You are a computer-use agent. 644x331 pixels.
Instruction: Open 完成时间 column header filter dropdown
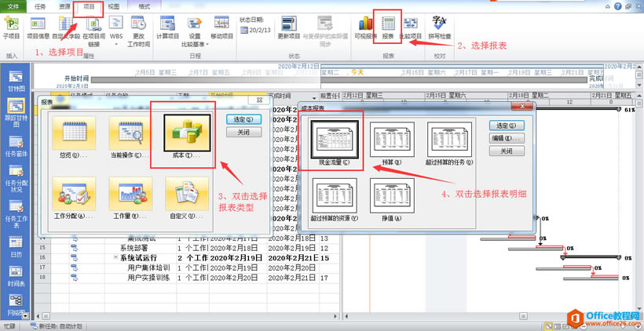[315, 98]
